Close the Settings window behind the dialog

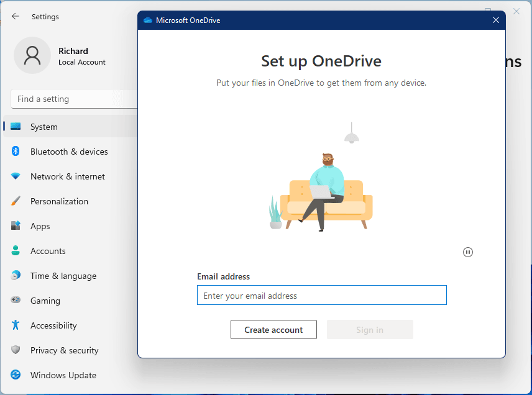click(x=516, y=12)
